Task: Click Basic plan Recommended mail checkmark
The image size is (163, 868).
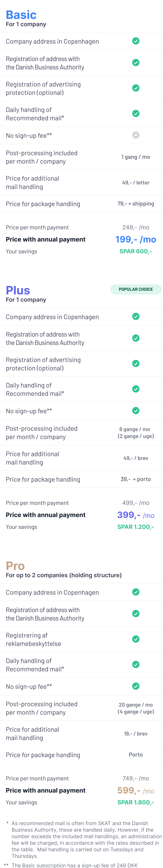Action: point(136,114)
